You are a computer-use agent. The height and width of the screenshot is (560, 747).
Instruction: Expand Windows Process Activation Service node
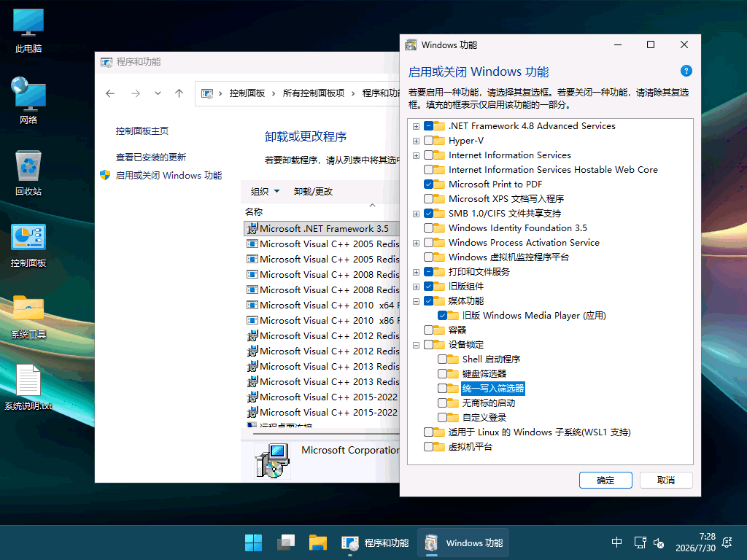[416, 243]
